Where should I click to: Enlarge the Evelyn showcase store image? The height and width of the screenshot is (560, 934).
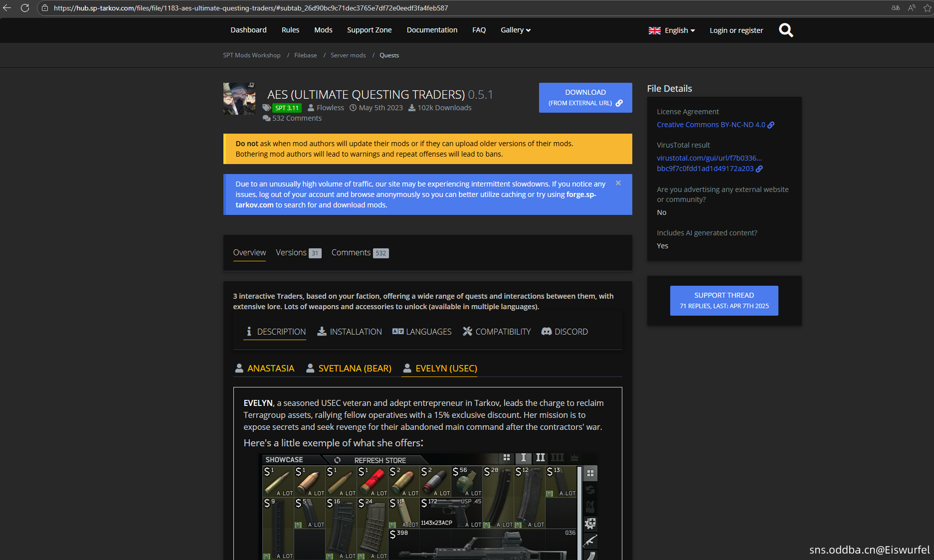(x=428, y=506)
